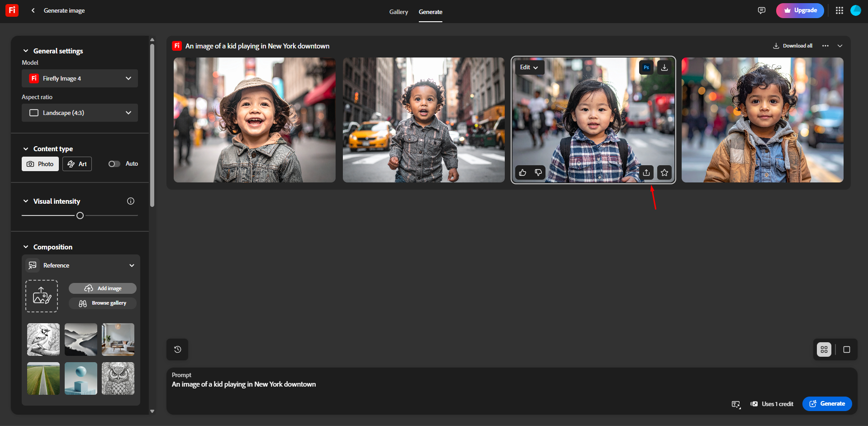
Task: Open generation history using the clock icon
Action: pyautogui.click(x=177, y=349)
